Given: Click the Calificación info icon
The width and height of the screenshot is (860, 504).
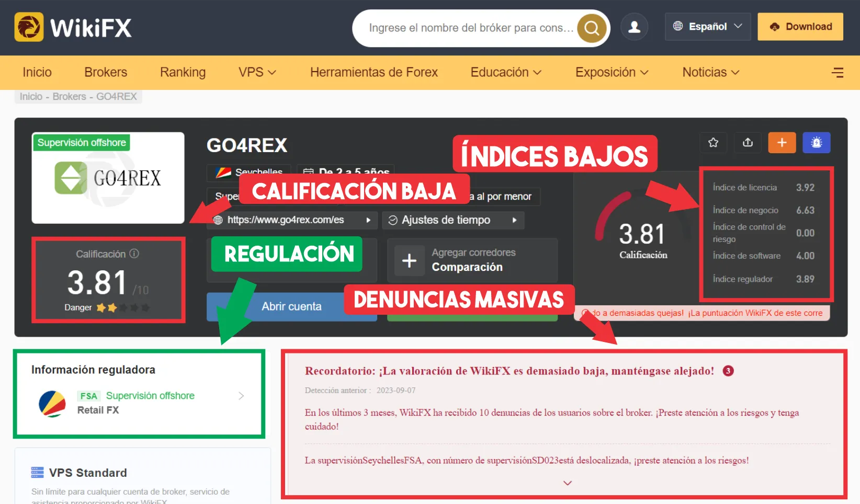Looking at the screenshot, I should [x=134, y=254].
